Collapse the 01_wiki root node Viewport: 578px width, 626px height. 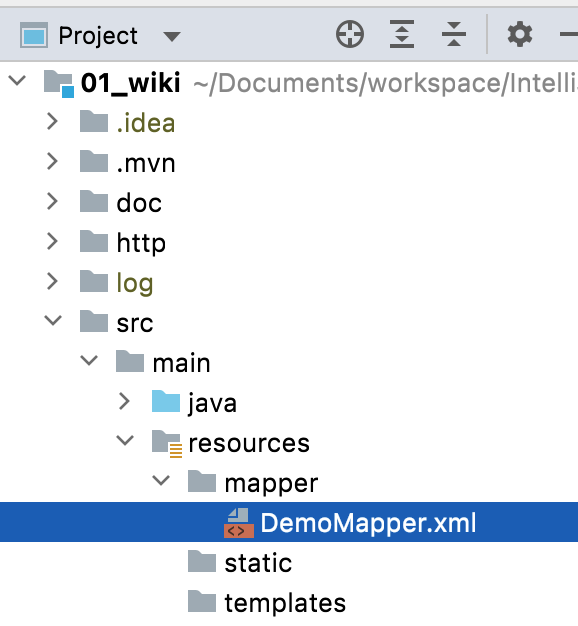(x=17, y=81)
